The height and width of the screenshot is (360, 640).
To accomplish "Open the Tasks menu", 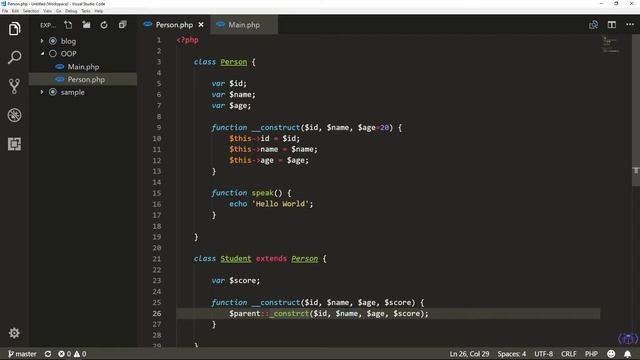I will coord(86,11).
